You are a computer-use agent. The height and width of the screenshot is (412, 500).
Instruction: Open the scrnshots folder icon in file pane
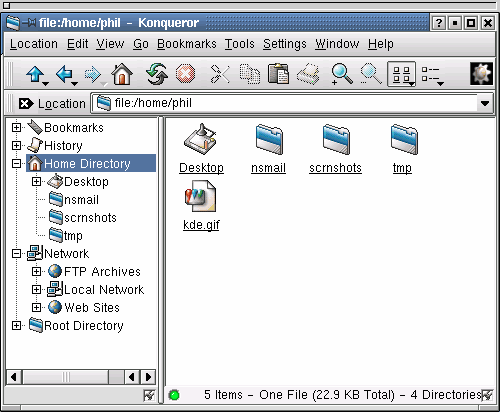(x=336, y=139)
